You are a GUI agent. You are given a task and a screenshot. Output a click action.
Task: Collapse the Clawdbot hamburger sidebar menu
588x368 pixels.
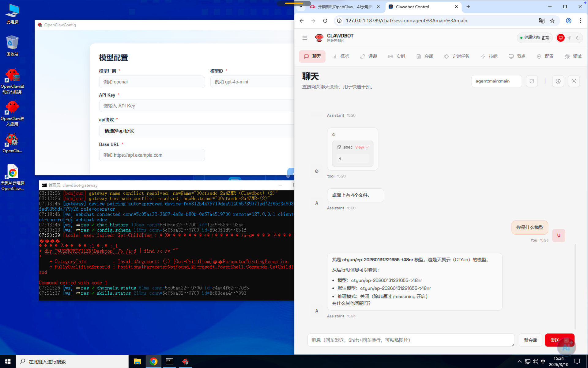305,38
